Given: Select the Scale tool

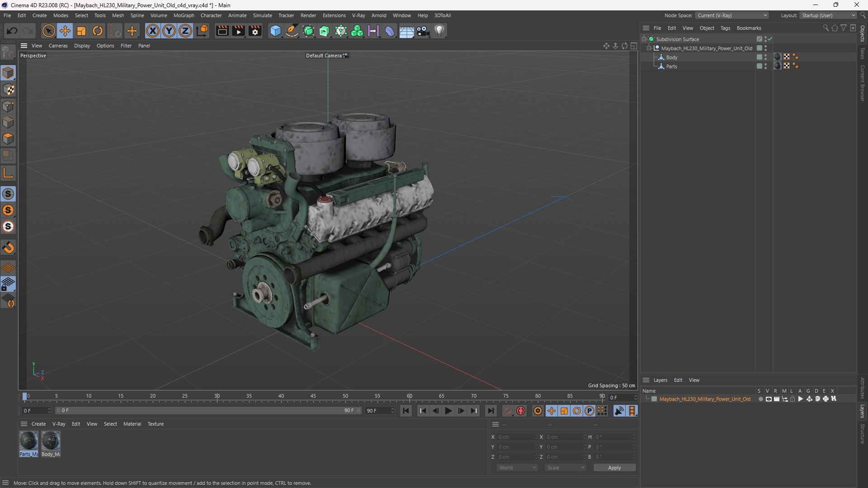Looking at the screenshot, I should pyautogui.click(x=81, y=31).
